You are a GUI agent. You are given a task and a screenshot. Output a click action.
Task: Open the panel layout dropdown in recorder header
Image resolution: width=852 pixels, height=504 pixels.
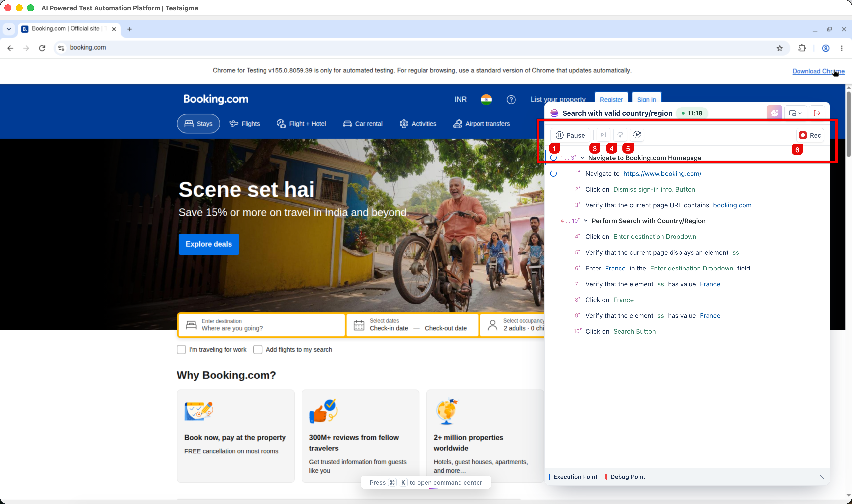(795, 113)
